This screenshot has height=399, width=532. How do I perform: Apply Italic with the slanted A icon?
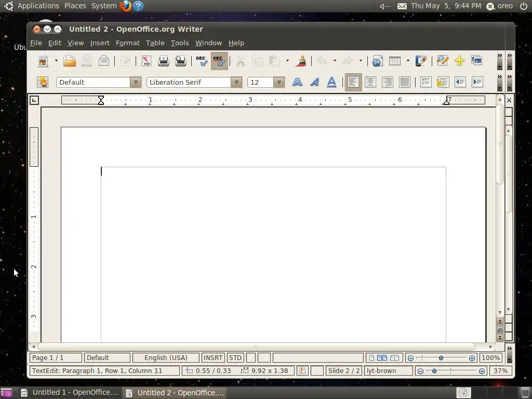click(314, 82)
